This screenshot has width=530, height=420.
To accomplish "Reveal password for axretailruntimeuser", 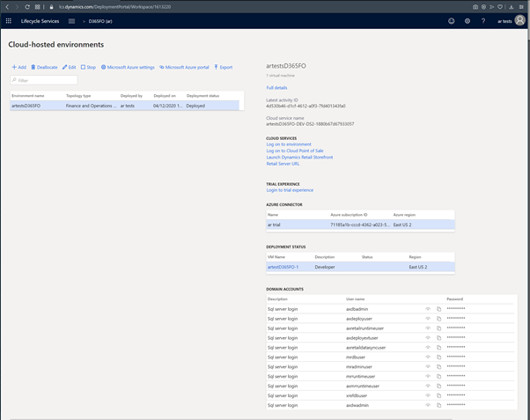I will pos(428,328).
